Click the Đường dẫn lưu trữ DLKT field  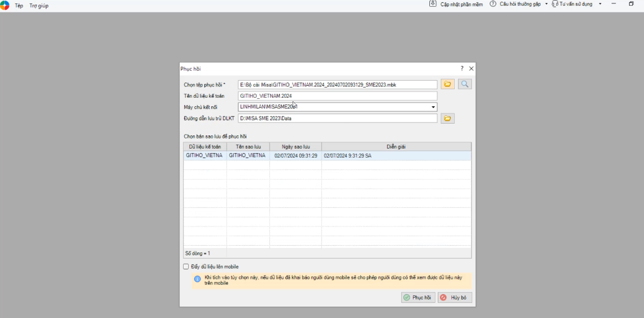coord(338,118)
